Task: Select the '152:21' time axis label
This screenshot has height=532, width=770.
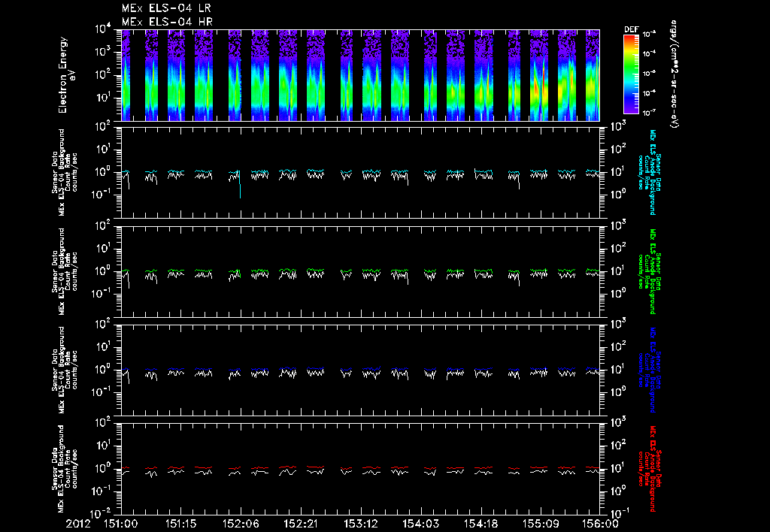Action: [x=300, y=524]
